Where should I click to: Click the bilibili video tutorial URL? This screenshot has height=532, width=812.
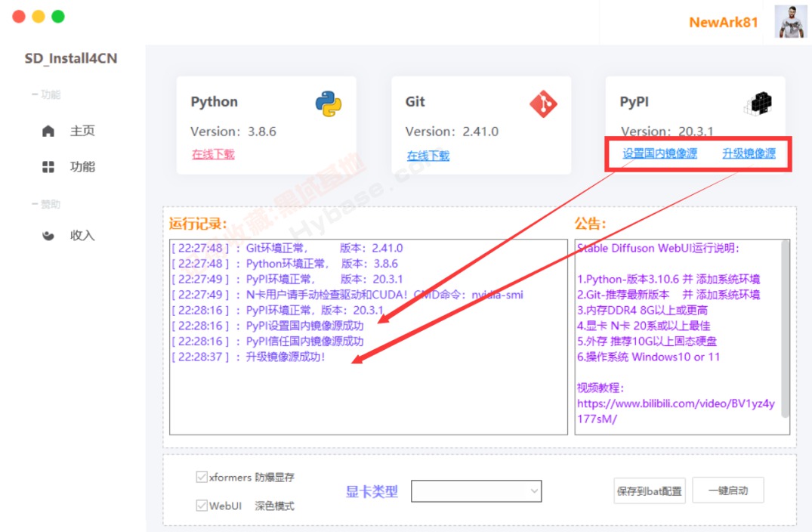tap(676, 411)
